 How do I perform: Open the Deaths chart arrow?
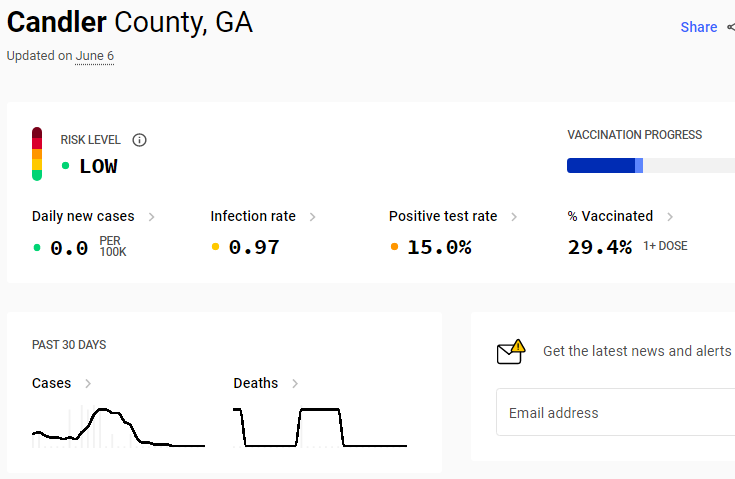[x=295, y=384]
